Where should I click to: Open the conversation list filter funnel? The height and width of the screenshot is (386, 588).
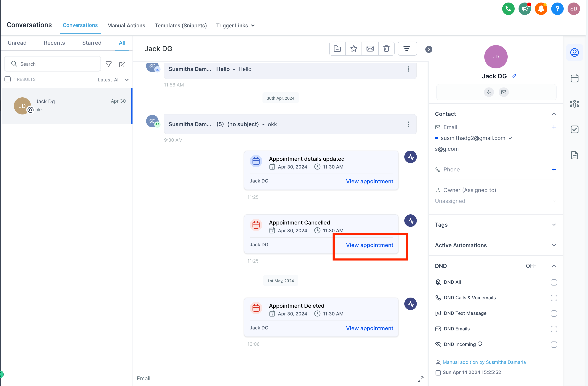108,64
